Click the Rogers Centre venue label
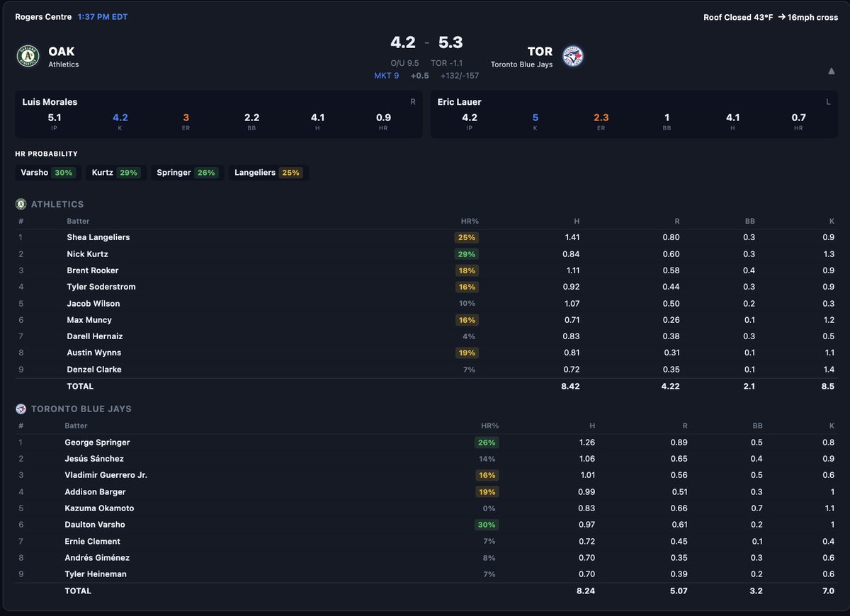Screen dimensions: 850x616 (x=42, y=17)
